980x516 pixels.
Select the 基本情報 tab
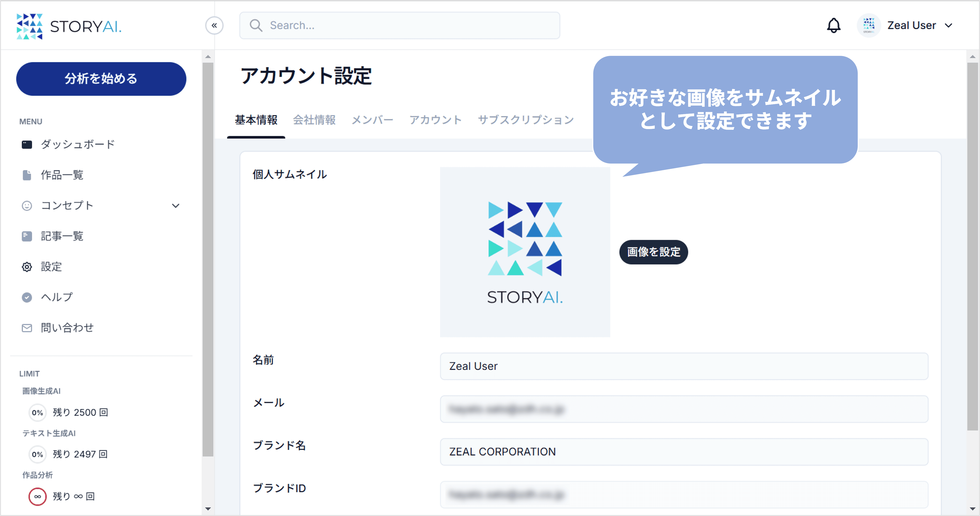click(x=256, y=120)
